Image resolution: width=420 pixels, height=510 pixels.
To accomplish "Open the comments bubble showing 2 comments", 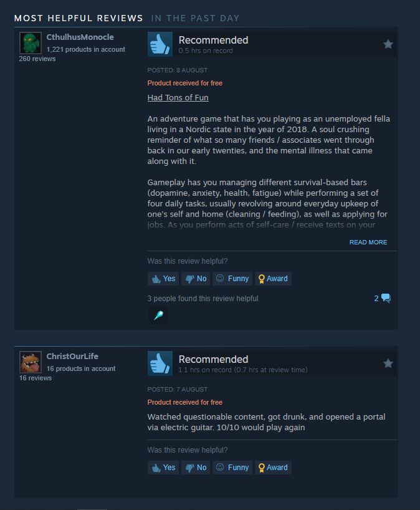I will tap(382, 298).
